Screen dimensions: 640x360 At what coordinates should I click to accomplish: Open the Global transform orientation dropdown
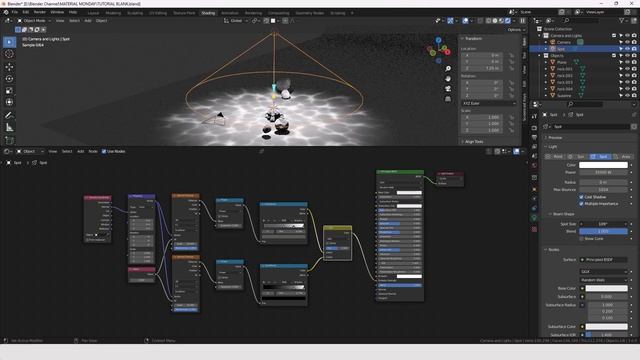click(x=236, y=20)
